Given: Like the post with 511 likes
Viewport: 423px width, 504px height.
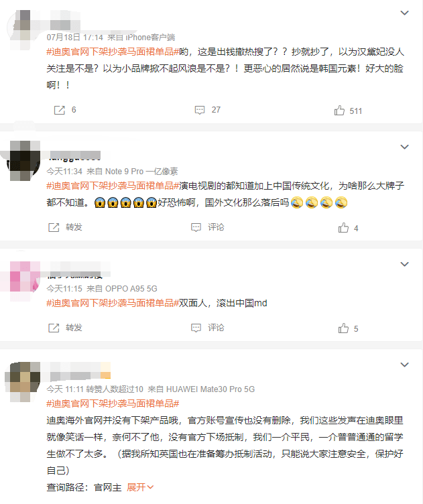Looking at the screenshot, I should 339,111.
